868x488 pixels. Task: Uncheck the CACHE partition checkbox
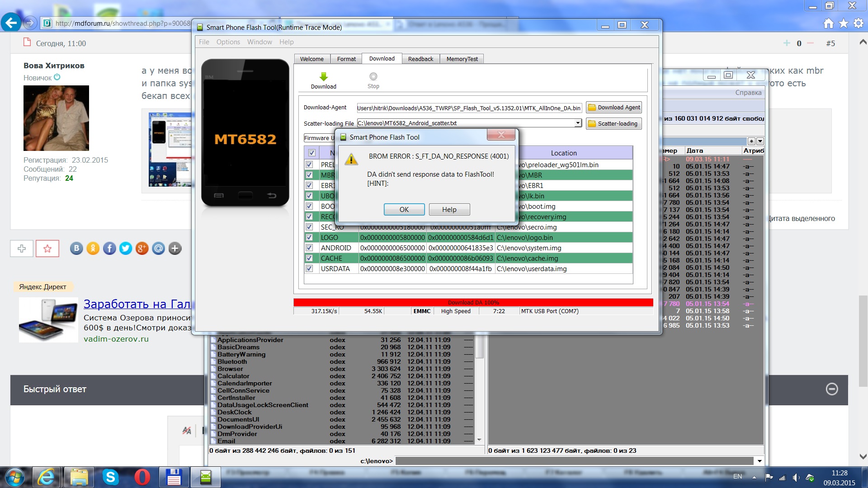[309, 258]
